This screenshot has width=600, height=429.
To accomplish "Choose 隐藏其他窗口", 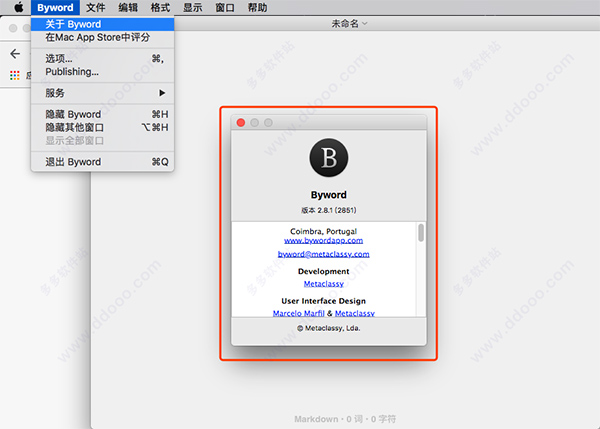I will coord(103,127).
